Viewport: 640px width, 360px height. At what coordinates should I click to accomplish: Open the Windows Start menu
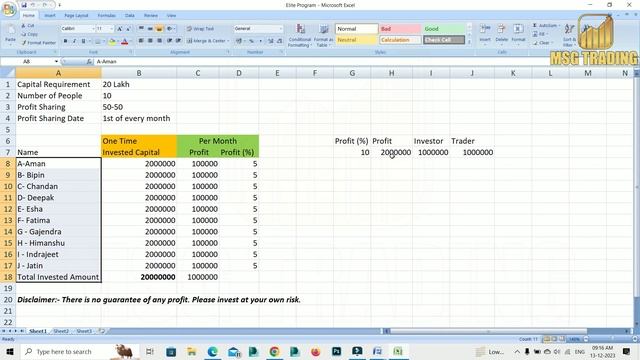pyautogui.click(x=10, y=351)
